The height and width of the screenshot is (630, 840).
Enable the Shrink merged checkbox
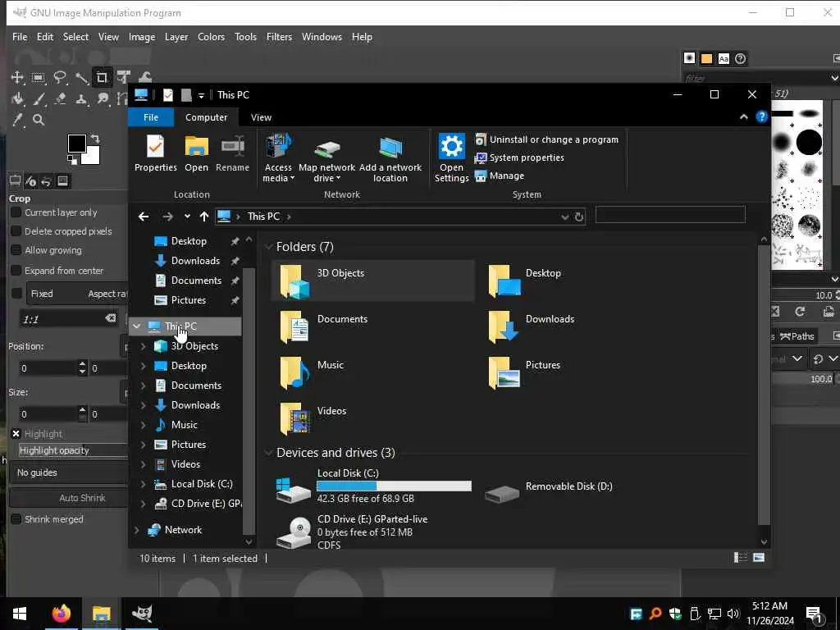click(16, 519)
